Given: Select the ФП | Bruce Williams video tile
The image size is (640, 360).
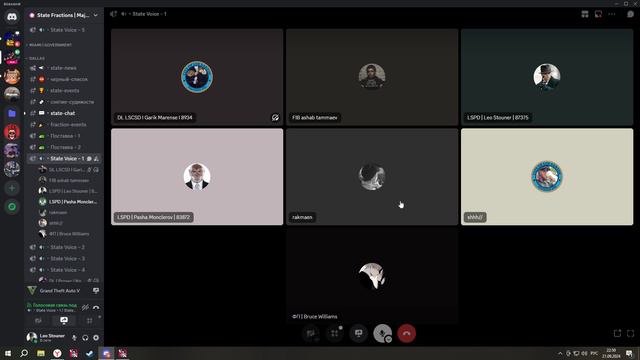Looking at the screenshot, I should pos(372,276).
